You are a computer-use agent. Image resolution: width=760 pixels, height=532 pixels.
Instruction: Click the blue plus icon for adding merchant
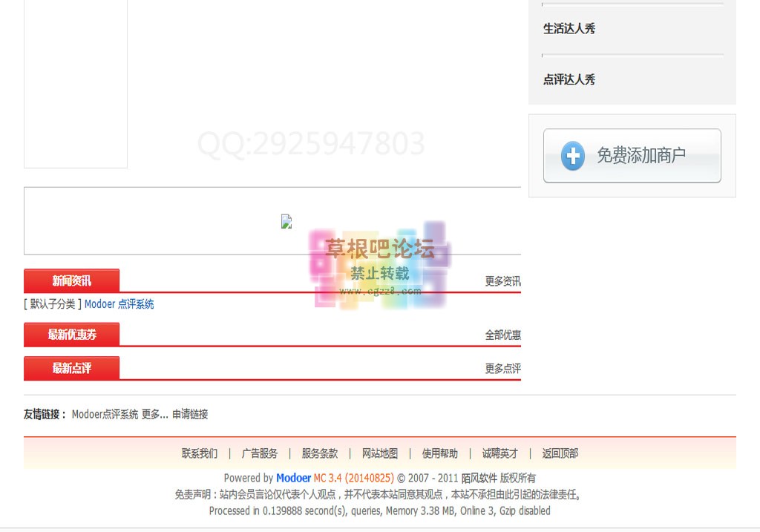[x=572, y=156]
